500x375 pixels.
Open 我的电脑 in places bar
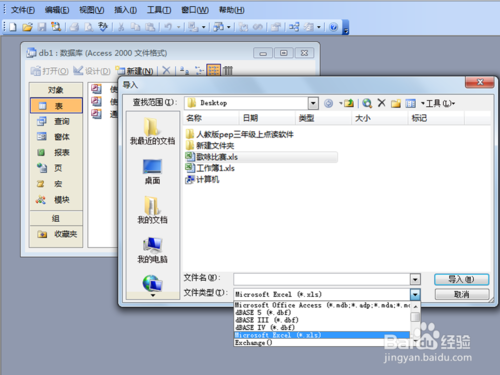pos(152,250)
